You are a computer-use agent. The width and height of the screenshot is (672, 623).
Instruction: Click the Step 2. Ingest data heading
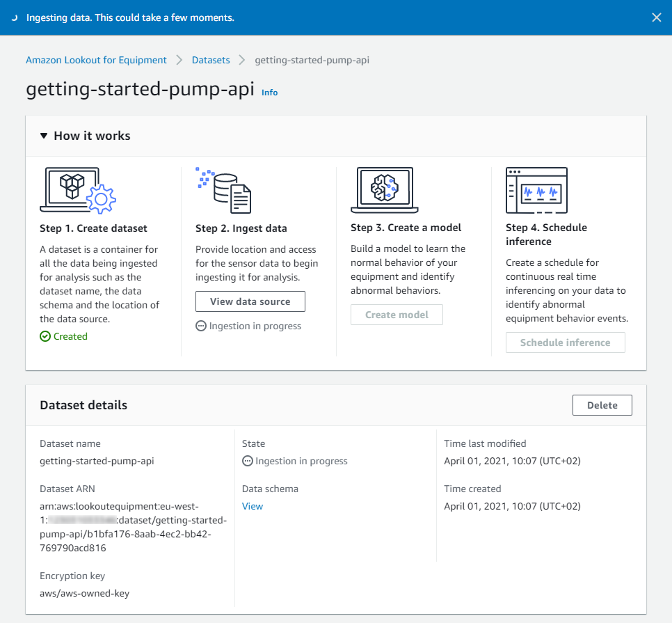(241, 228)
